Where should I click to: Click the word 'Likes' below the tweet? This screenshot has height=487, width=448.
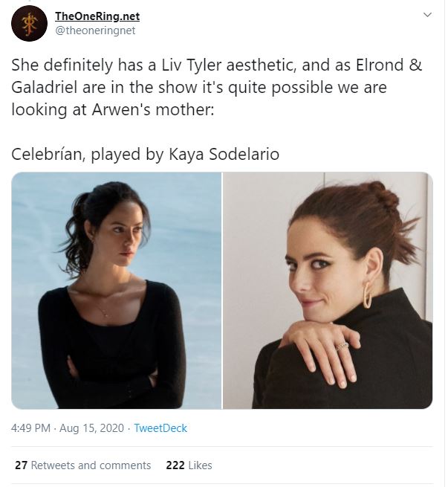[200, 465]
